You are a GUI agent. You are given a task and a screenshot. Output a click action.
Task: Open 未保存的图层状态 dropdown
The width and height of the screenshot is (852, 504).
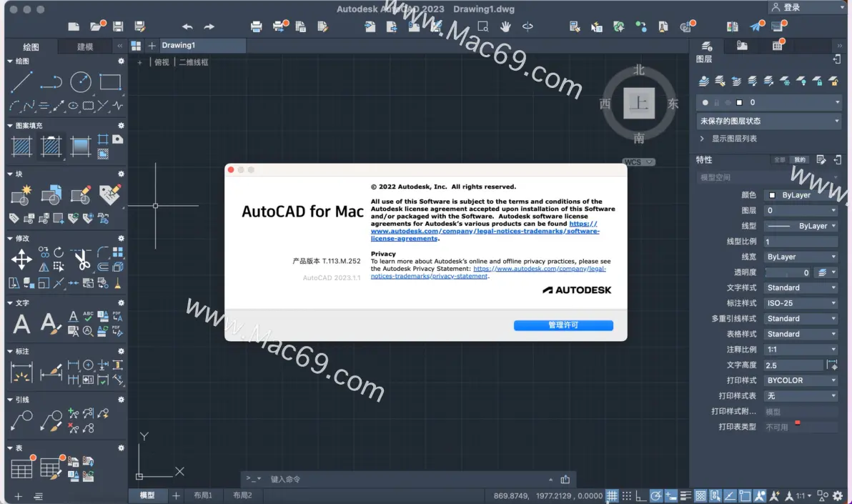(769, 121)
